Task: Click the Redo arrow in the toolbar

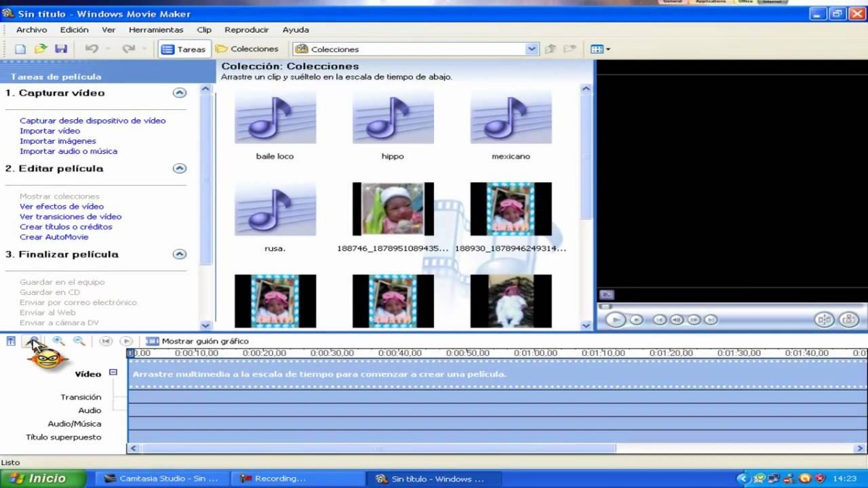Action: [x=129, y=49]
